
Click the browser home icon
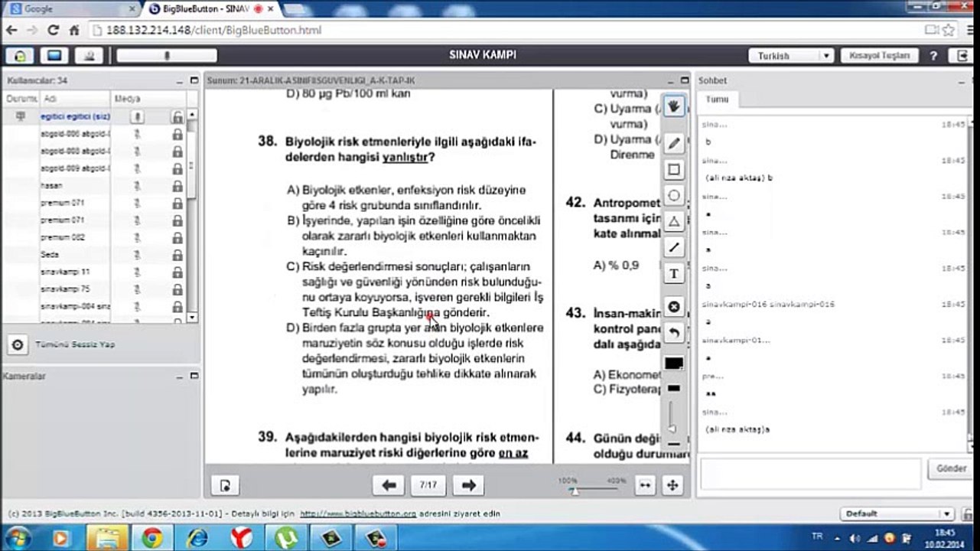point(74,31)
